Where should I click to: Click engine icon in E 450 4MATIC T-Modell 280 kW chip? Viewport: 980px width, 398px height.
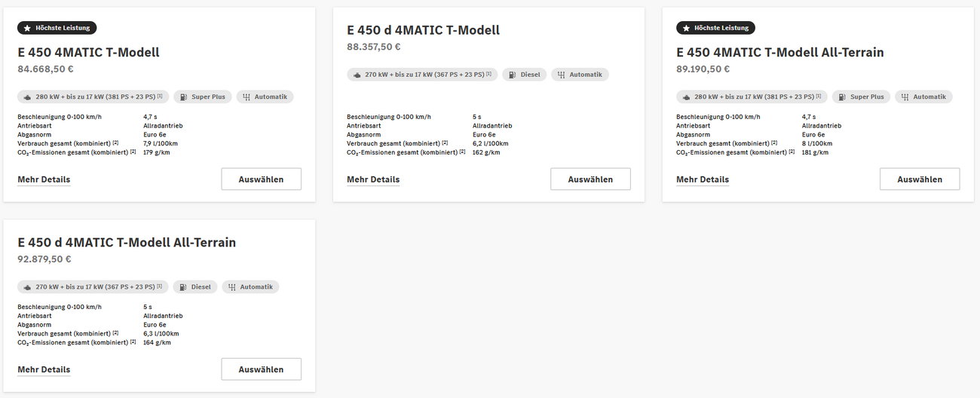click(x=28, y=97)
